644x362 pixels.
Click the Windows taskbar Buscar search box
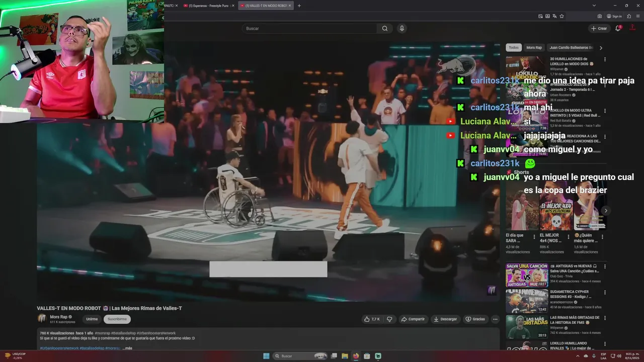click(301, 356)
